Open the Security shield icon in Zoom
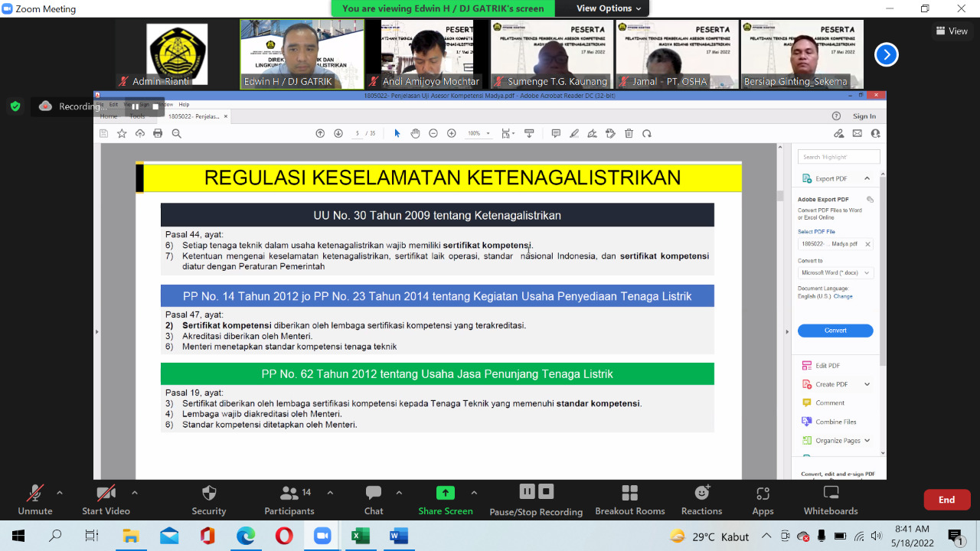The height and width of the screenshot is (551, 980). click(x=208, y=500)
